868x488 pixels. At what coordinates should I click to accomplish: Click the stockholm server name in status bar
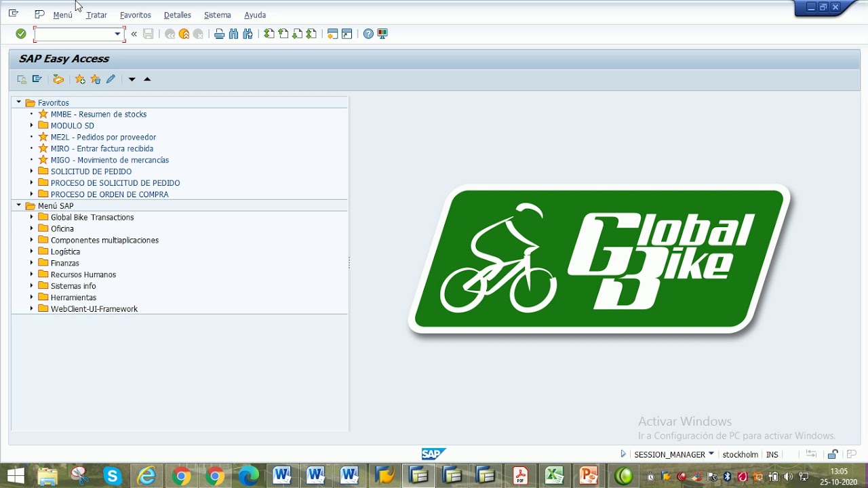[x=741, y=455]
